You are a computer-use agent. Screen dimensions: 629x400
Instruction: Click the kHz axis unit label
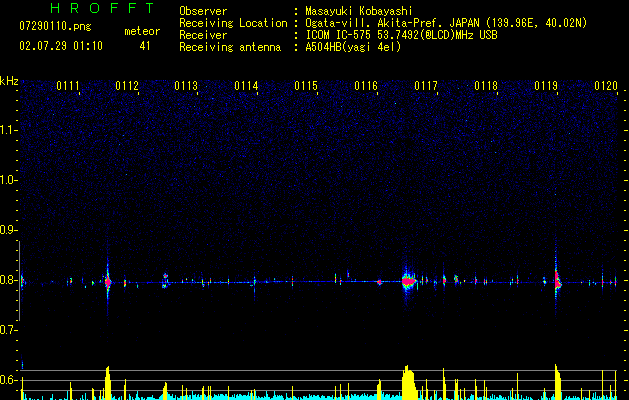click(9, 81)
